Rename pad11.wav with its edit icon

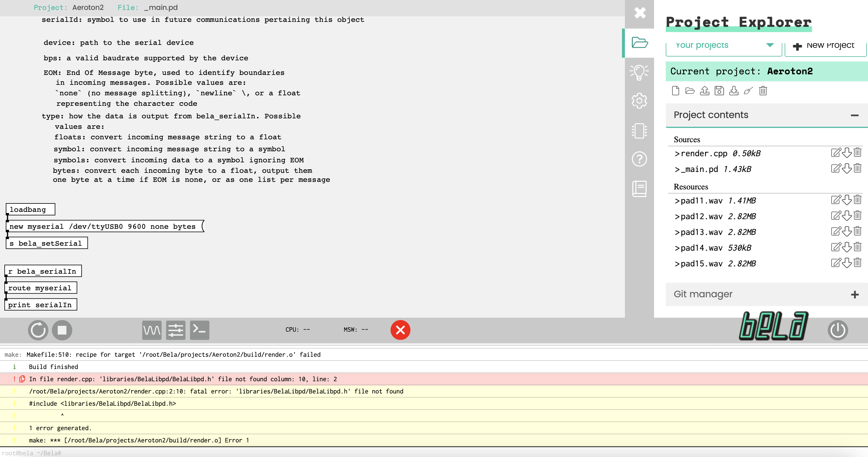tap(836, 200)
